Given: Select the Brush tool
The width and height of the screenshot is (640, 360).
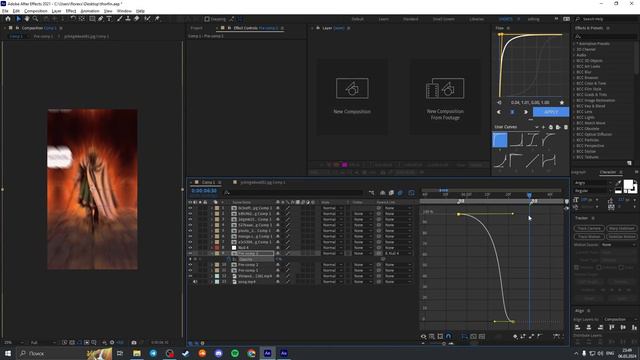Looking at the screenshot, I should pos(120,19).
